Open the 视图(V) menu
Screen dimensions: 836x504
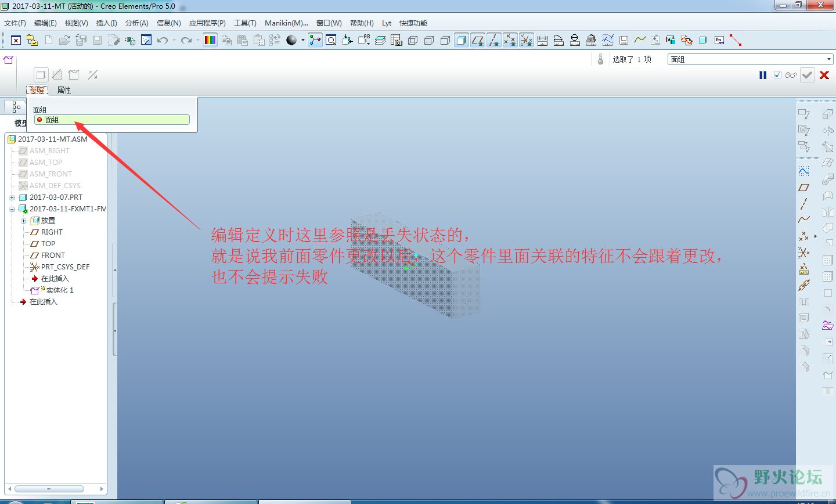pos(76,23)
